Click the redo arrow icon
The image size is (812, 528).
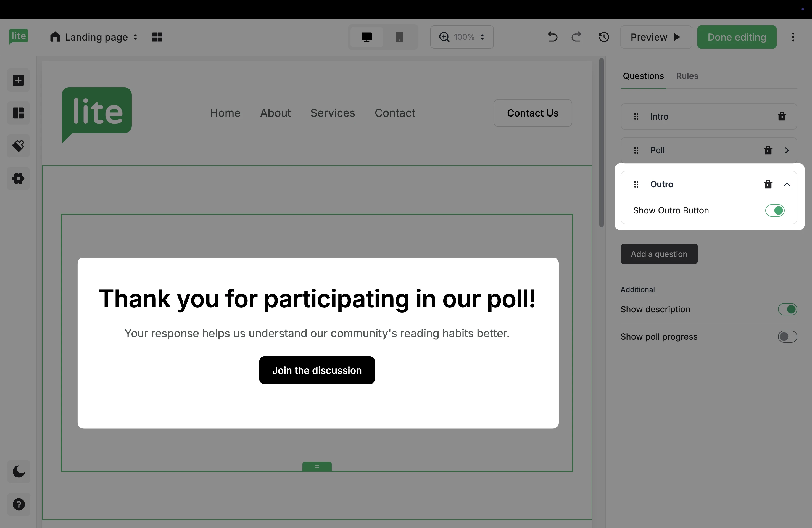click(576, 37)
